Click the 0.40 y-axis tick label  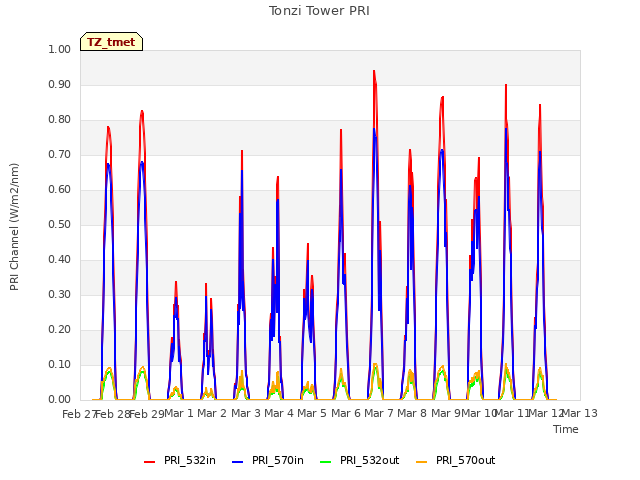60,260
